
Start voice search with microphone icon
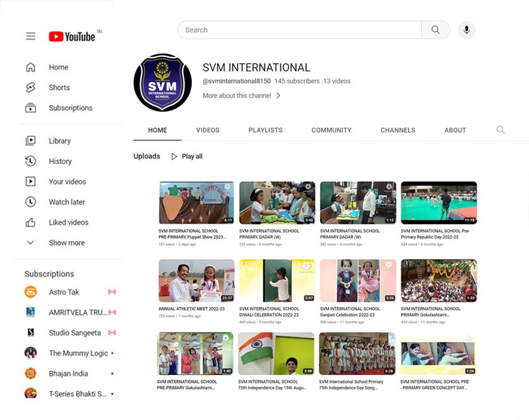click(467, 30)
